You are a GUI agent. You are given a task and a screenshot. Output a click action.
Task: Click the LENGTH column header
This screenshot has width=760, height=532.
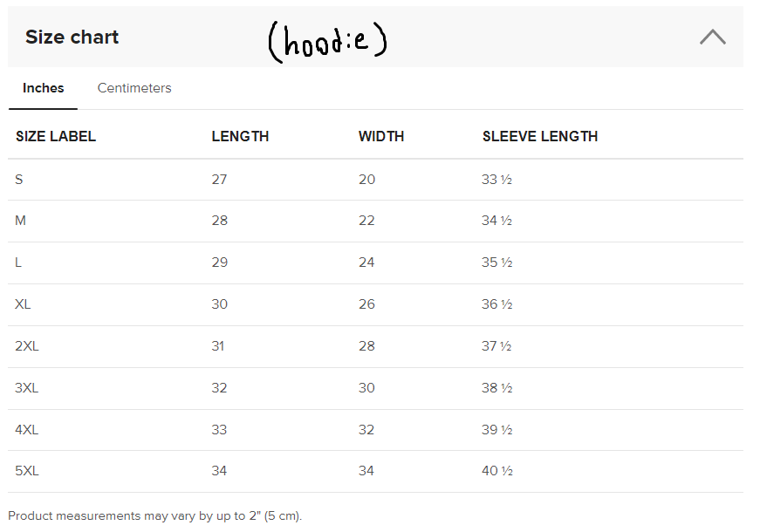tap(240, 136)
